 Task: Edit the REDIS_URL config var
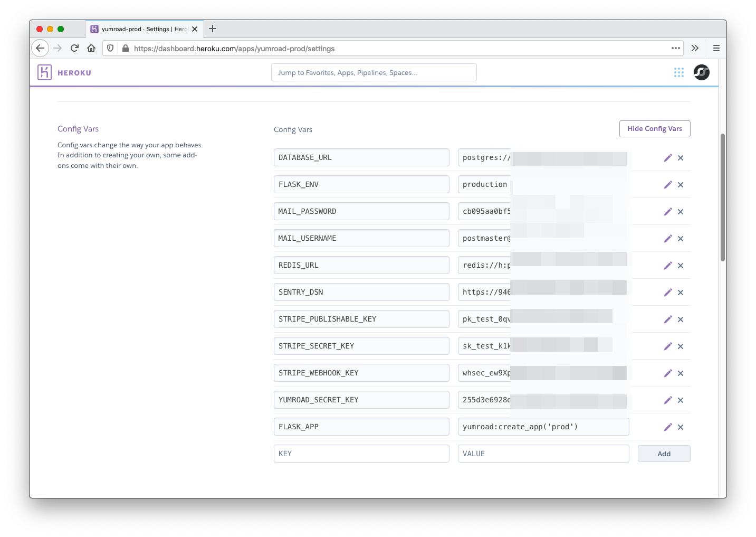tap(668, 266)
